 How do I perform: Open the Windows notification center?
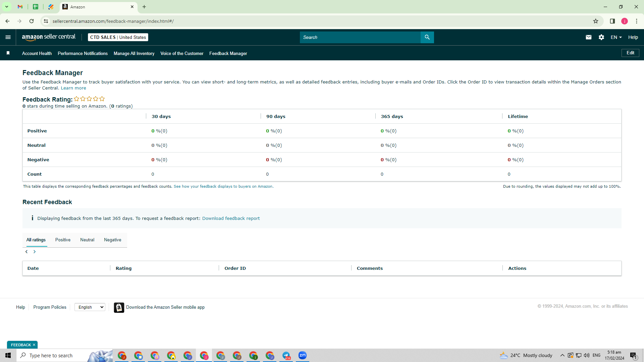click(633, 355)
